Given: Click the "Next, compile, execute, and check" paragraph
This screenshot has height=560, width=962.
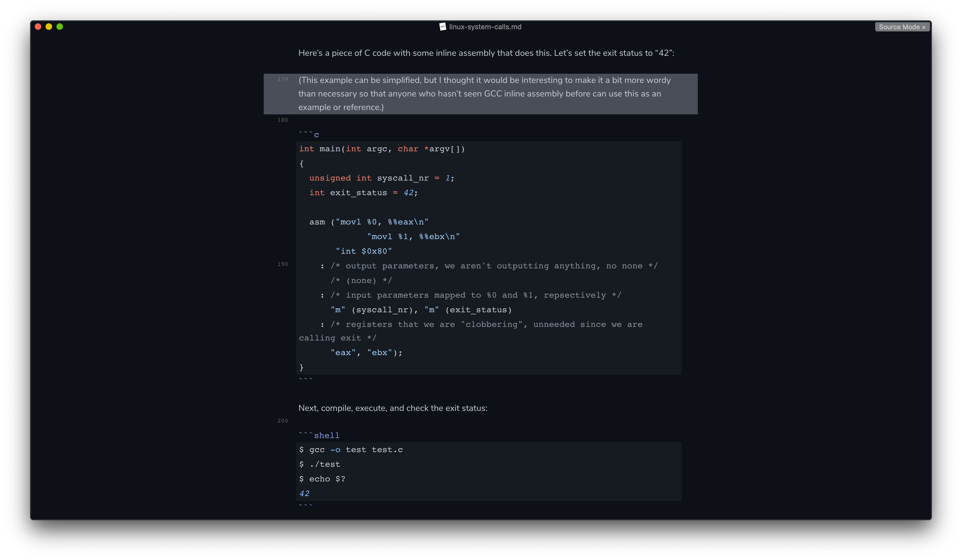Looking at the screenshot, I should click(393, 408).
